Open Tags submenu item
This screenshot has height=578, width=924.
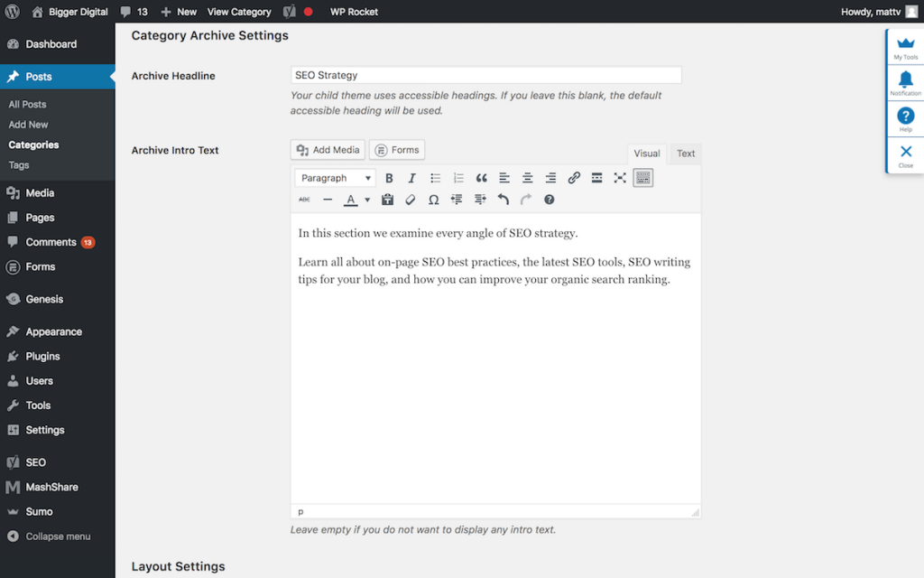point(19,165)
